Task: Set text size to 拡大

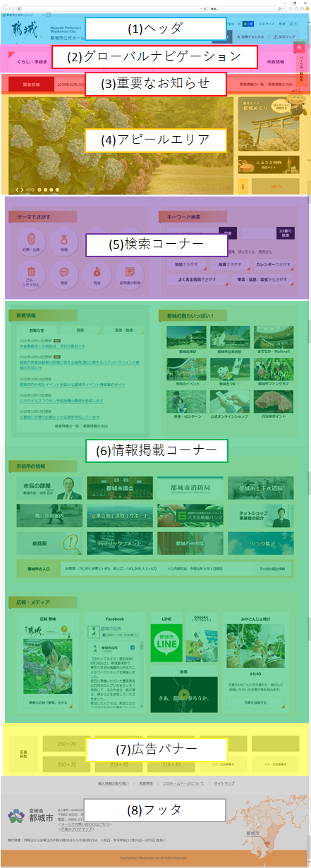Action: tap(295, 24)
